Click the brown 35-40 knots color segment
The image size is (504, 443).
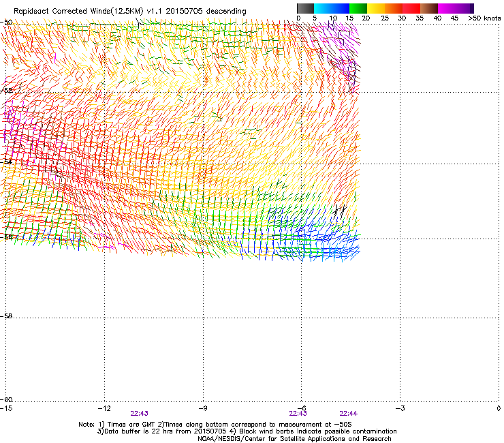click(429, 8)
